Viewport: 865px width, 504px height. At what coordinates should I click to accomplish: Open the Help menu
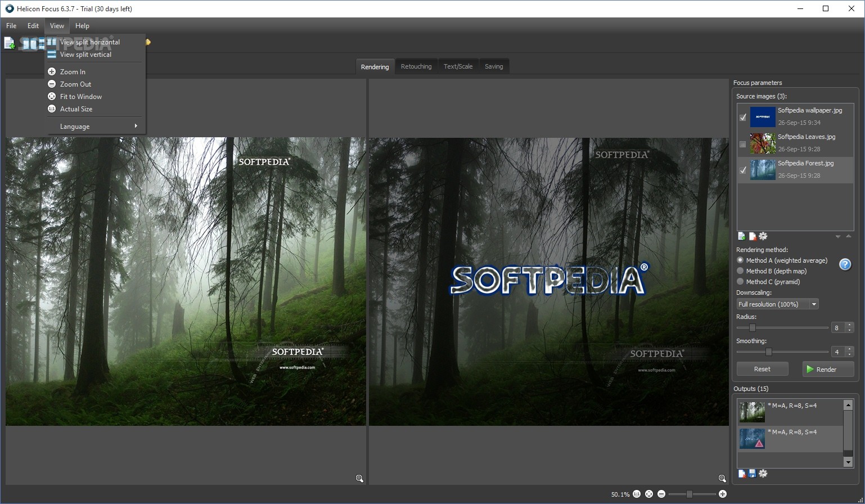pos(82,26)
